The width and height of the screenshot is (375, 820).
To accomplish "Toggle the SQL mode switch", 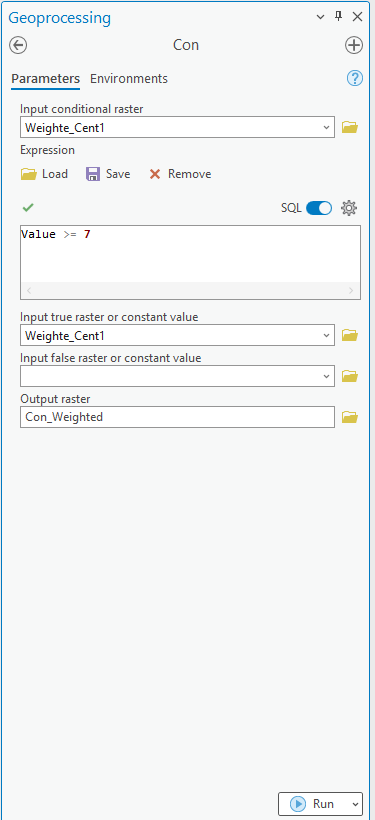I will [319, 208].
